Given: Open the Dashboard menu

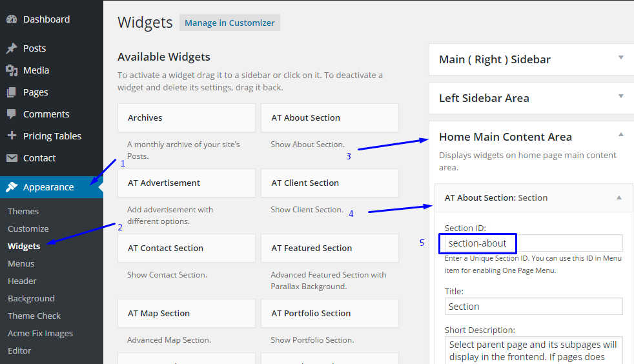Looking at the screenshot, I should [x=46, y=19].
